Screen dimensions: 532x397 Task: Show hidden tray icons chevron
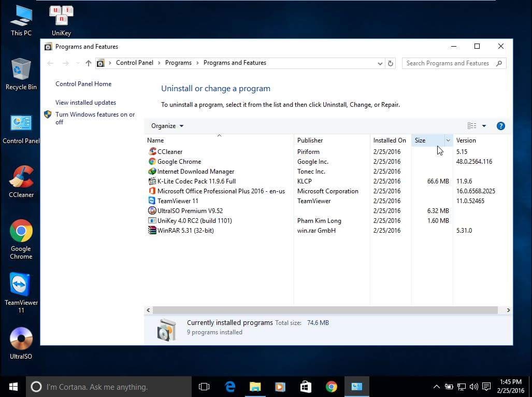(437, 387)
